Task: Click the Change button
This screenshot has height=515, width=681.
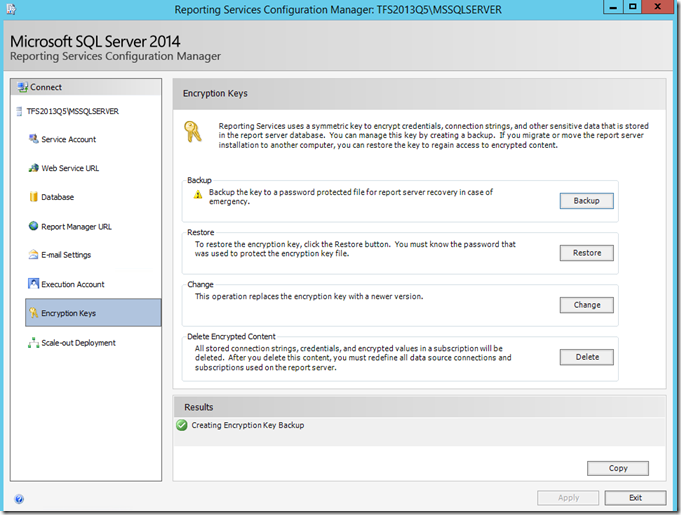Action: [x=586, y=305]
